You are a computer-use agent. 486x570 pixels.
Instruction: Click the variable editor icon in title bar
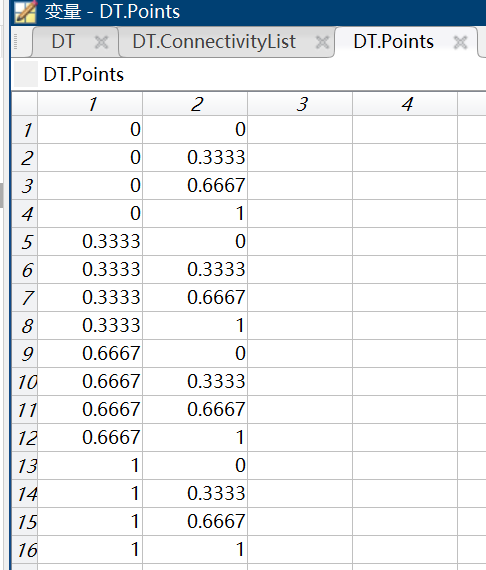click(25, 11)
